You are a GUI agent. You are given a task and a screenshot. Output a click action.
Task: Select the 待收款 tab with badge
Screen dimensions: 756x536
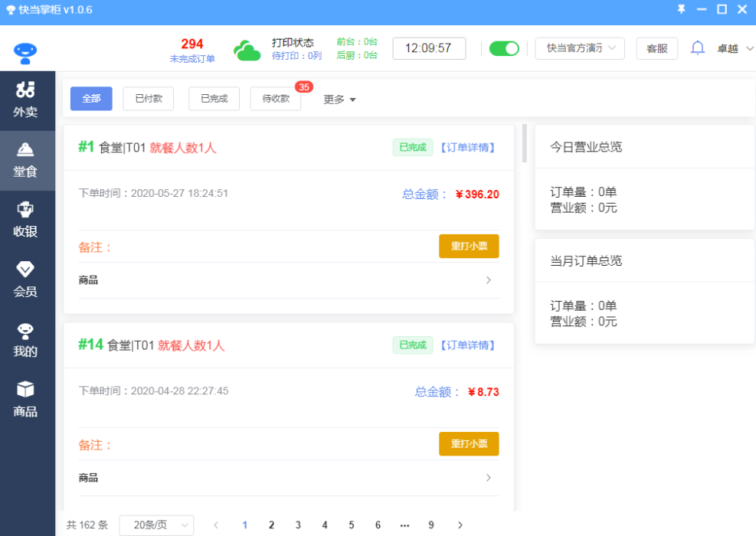click(275, 99)
